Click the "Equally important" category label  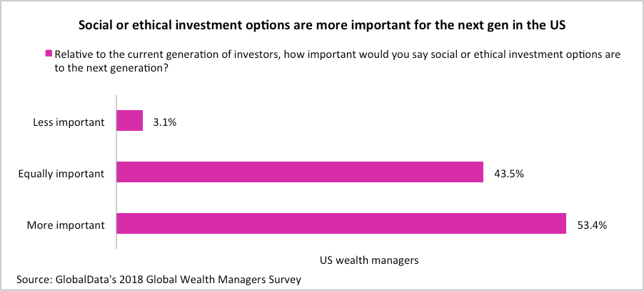(x=64, y=173)
